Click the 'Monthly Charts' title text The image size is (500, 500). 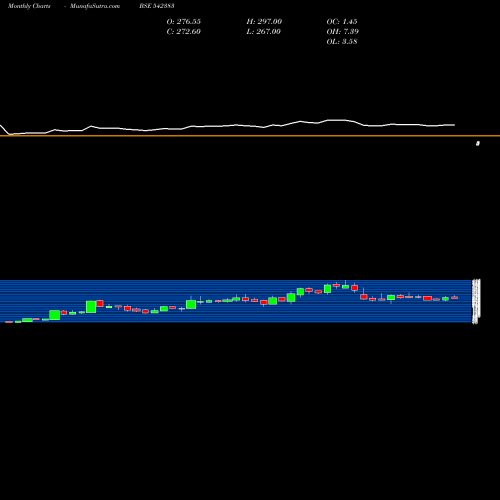coord(29,6)
